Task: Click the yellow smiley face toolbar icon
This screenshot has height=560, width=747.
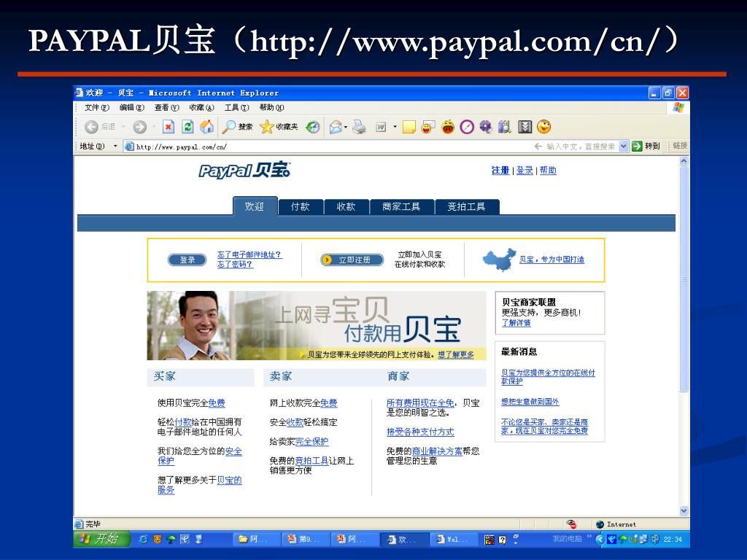Action: tap(544, 127)
